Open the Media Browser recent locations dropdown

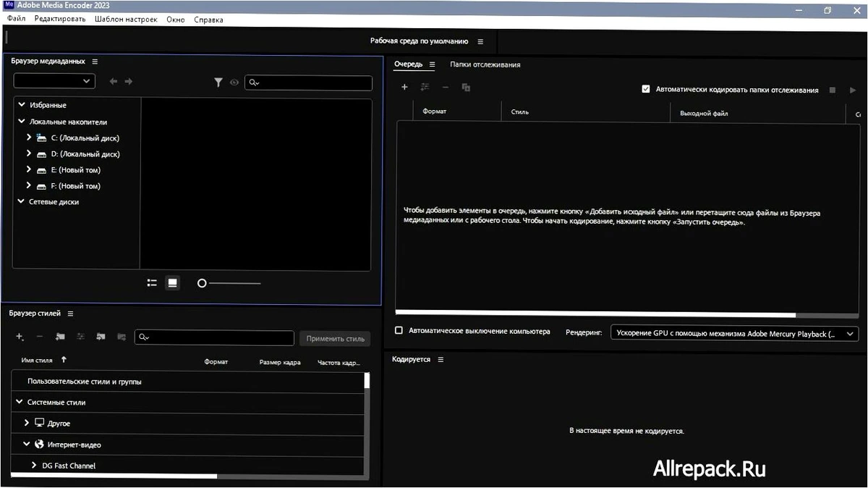[x=54, y=81]
